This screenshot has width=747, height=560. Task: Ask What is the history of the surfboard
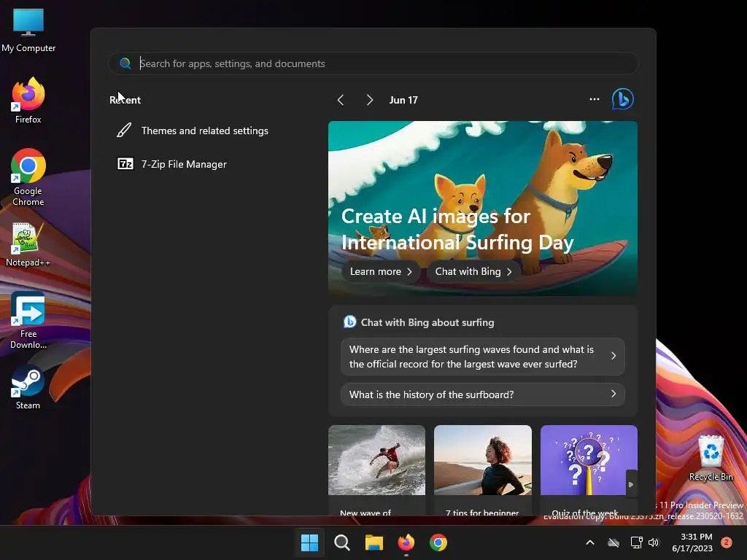pyautogui.click(x=483, y=394)
